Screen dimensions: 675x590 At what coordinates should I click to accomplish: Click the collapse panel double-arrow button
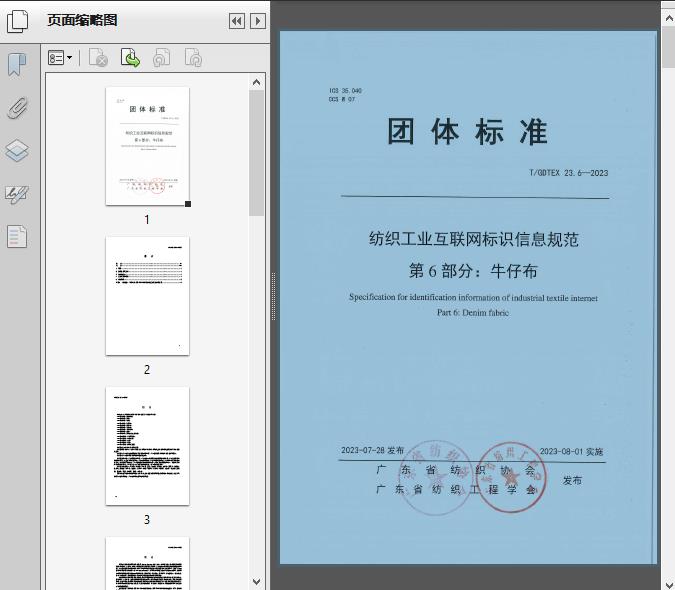click(x=237, y=21)
